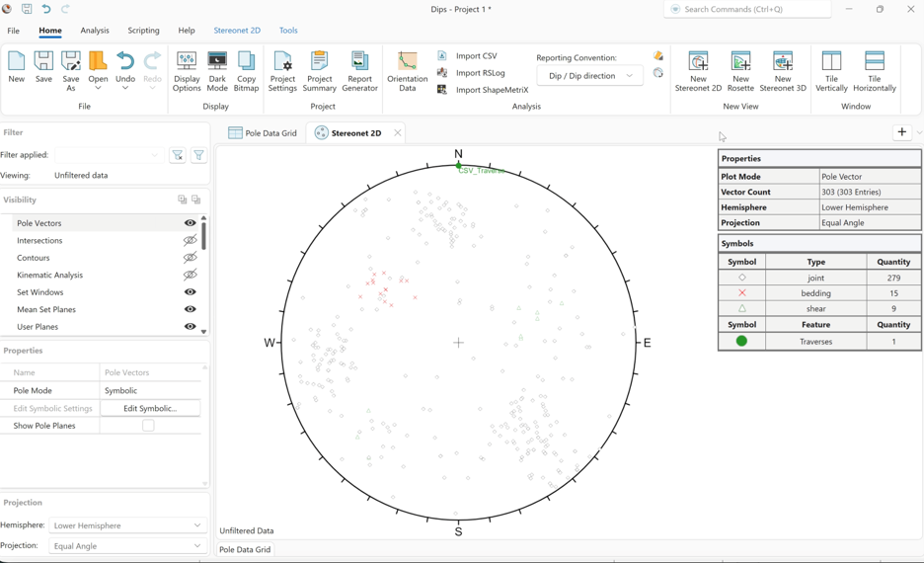This screenshot has height=563, width=924.
Task: Click the green Traverses symbol in legend
Action: [x=741, y=341]
